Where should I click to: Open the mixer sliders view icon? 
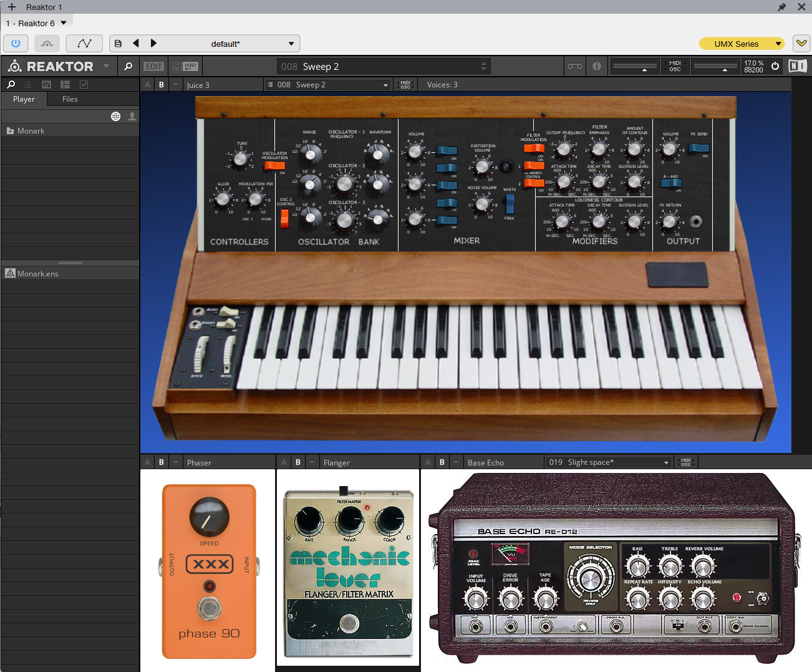pos(46,84)
